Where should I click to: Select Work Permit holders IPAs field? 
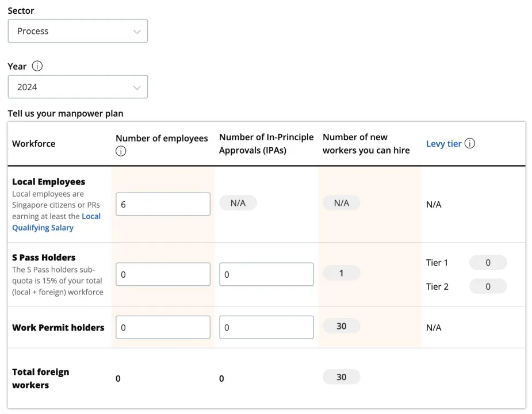[x=266, y=327]
